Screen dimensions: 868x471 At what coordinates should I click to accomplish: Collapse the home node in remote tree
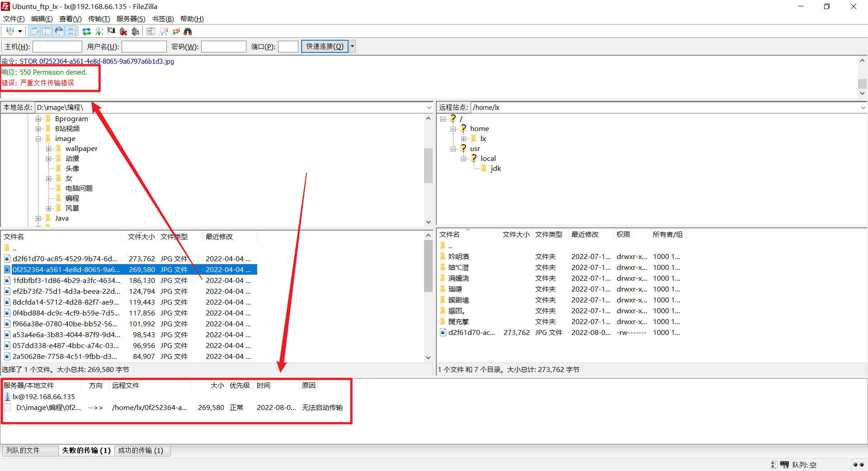coord(453,129)
